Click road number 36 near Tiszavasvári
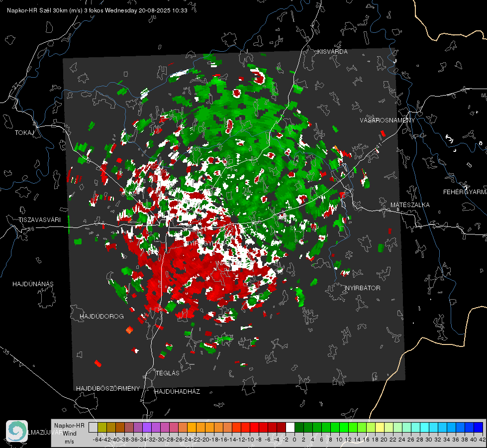Screen dimensions: 487x448 point(31,228)
